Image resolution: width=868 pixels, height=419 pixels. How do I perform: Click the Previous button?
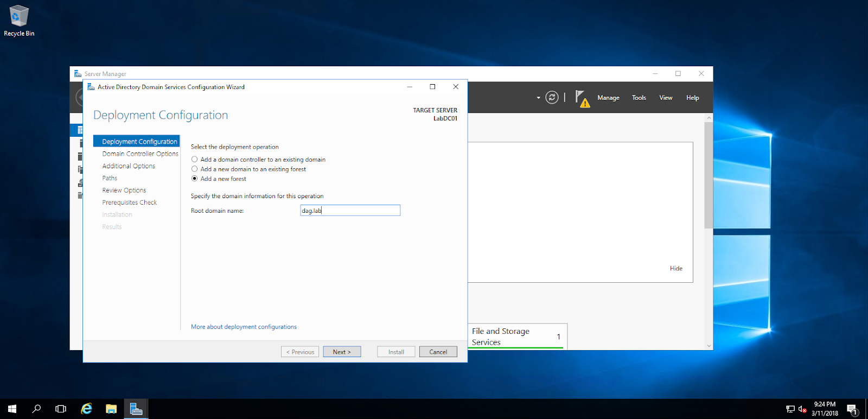click(x=300, y=352)
